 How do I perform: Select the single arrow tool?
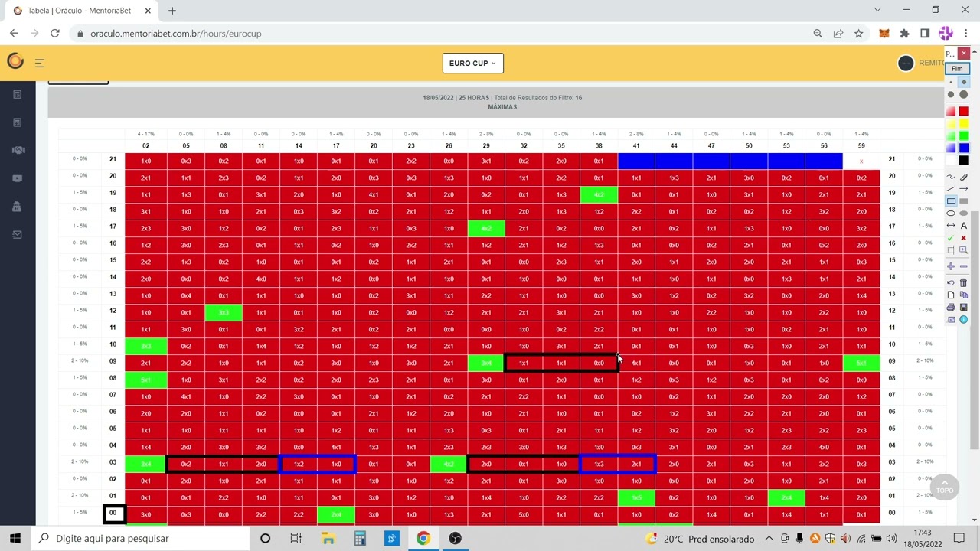pyautogui.click(x=963, y=189)
